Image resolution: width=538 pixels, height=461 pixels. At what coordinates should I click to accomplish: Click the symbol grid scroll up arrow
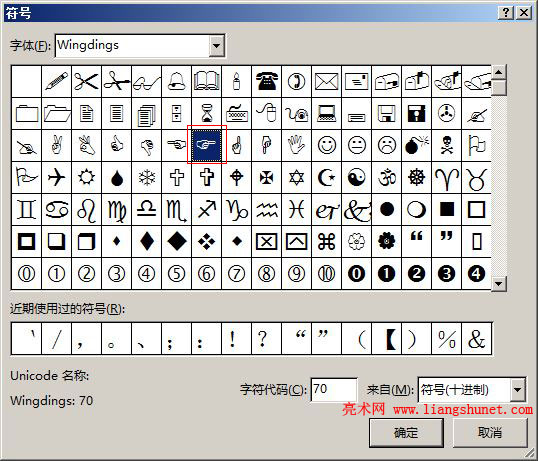click(499, 72)
